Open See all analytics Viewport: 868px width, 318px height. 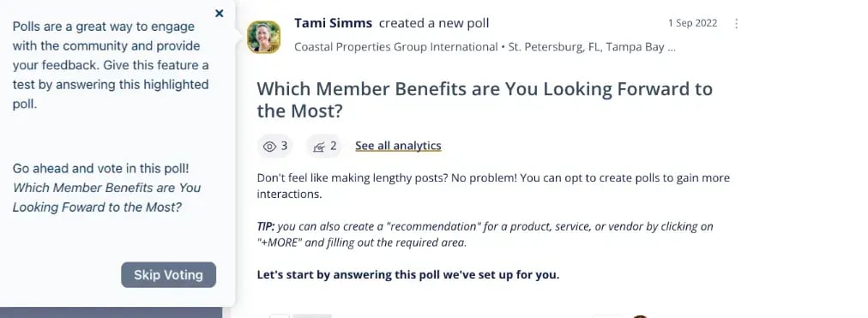click(x=398, y=146)
